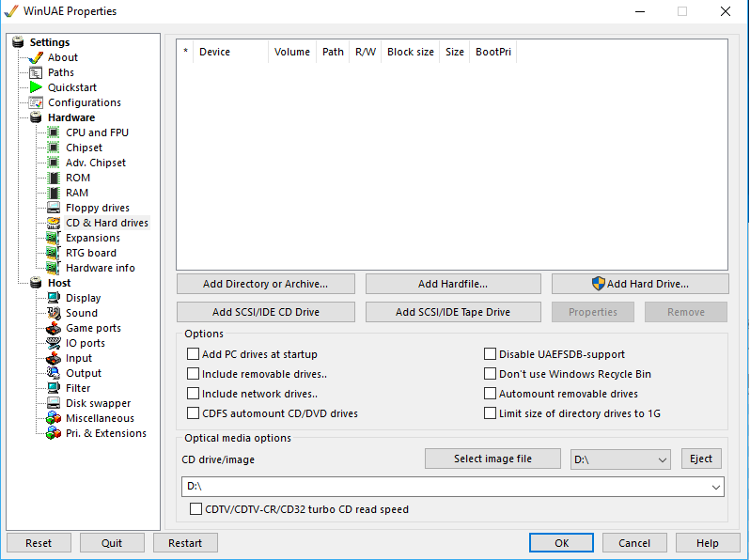Screen dimensions: 750x560
Task: Enable Add PC drives at startup
Action: [x=194, y=354]
